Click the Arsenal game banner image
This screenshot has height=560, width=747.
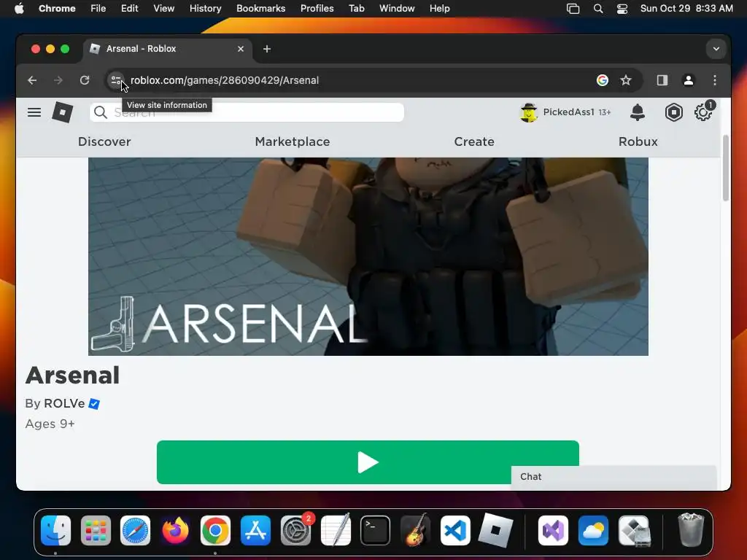click(368, 257)
